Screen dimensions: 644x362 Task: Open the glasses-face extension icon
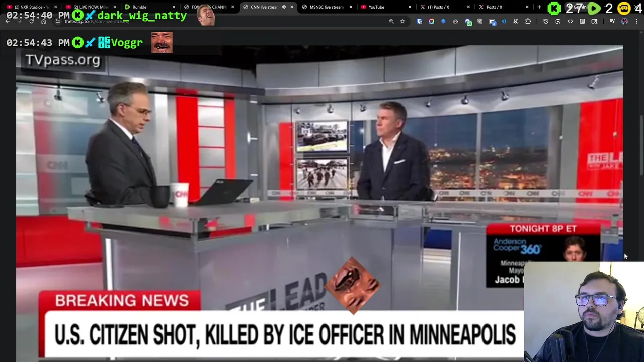point(455,21)
